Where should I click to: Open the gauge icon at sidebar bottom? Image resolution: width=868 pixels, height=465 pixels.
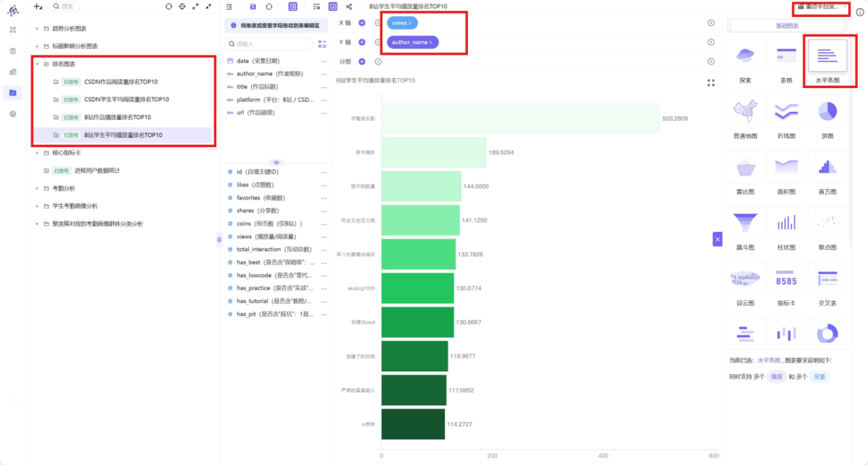pos(13,114)
